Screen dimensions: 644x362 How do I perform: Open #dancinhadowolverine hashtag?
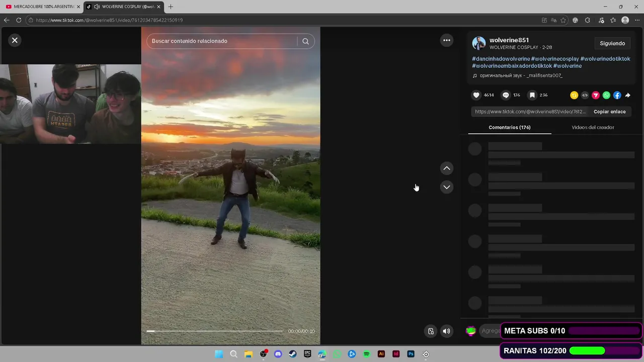(x=501, y=59)
